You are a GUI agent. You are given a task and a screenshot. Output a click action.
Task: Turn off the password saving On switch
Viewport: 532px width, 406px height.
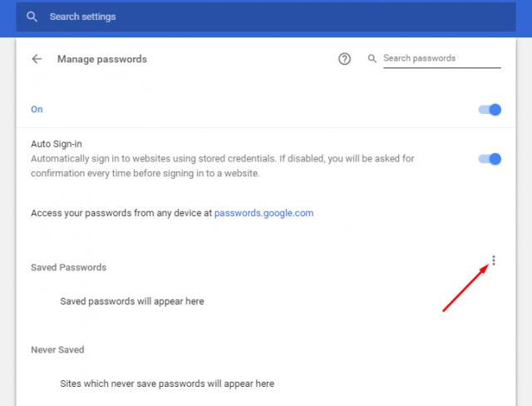click(x=490, y=109)
